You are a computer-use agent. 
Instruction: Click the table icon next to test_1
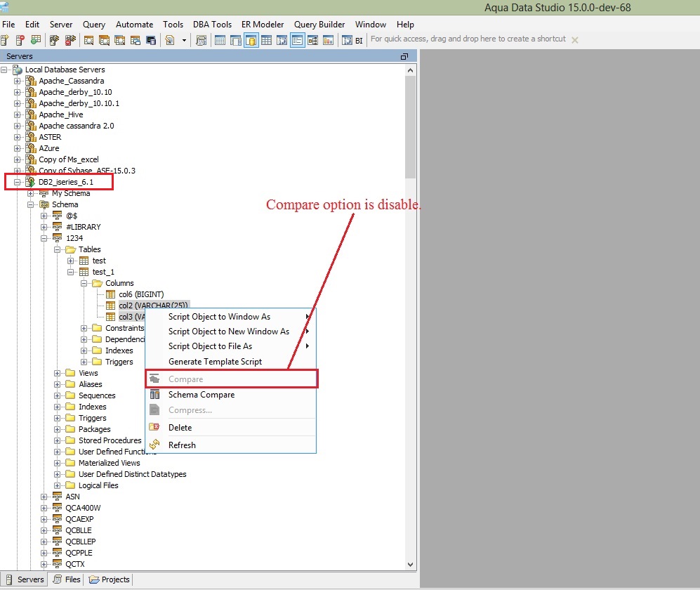pos(84,272)
